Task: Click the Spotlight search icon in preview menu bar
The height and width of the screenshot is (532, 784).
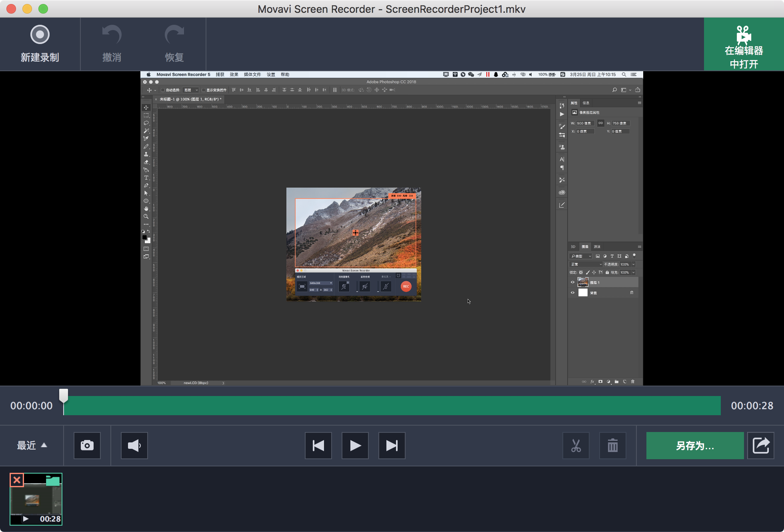Action: click(x=624, y=74)
